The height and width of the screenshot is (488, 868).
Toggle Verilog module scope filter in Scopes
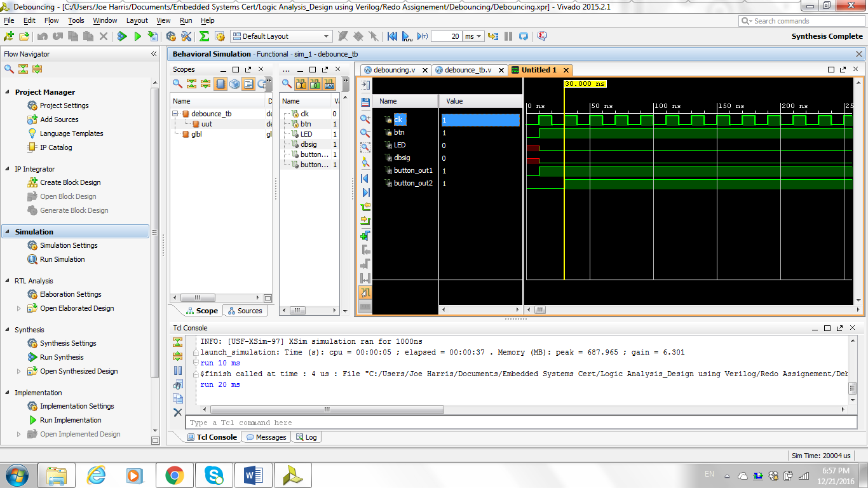pyautogui.click(x=220, y=84)
